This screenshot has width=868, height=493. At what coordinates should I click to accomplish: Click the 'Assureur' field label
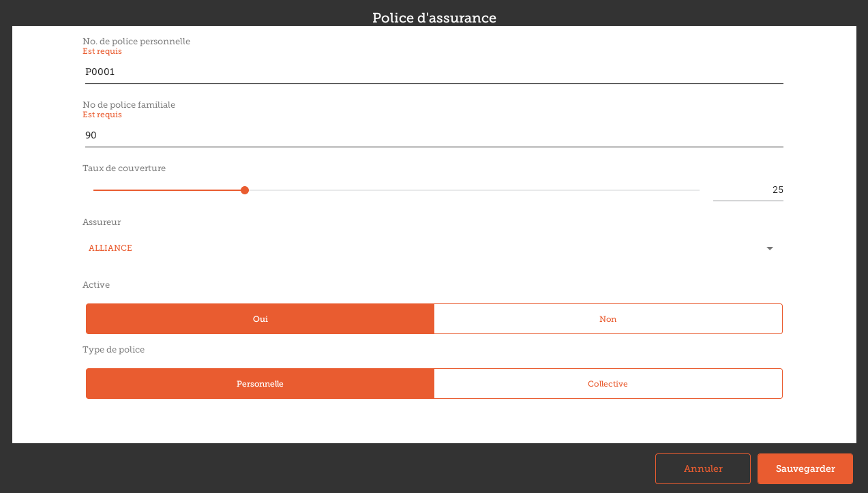pyautogui.click(x=102, y=222)
